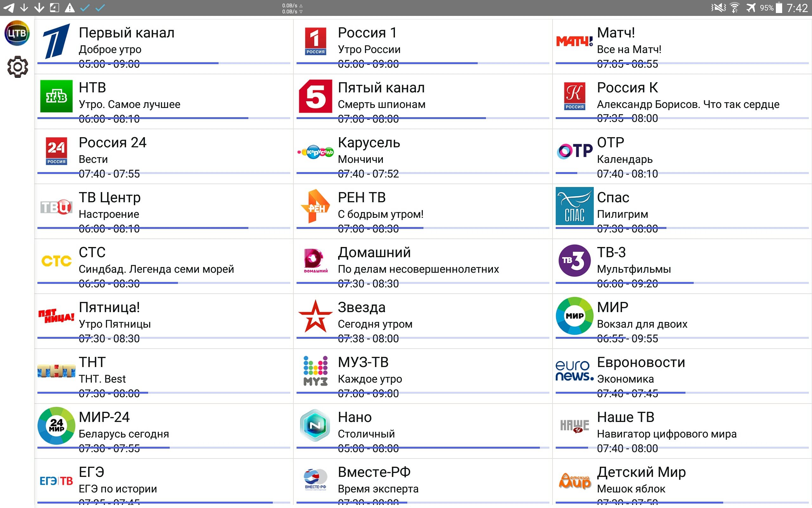The width and height of the screenshot is (812, 508).
Task: Click time '07:38 - 08:00' of Звезда
Action: point(368,339)
